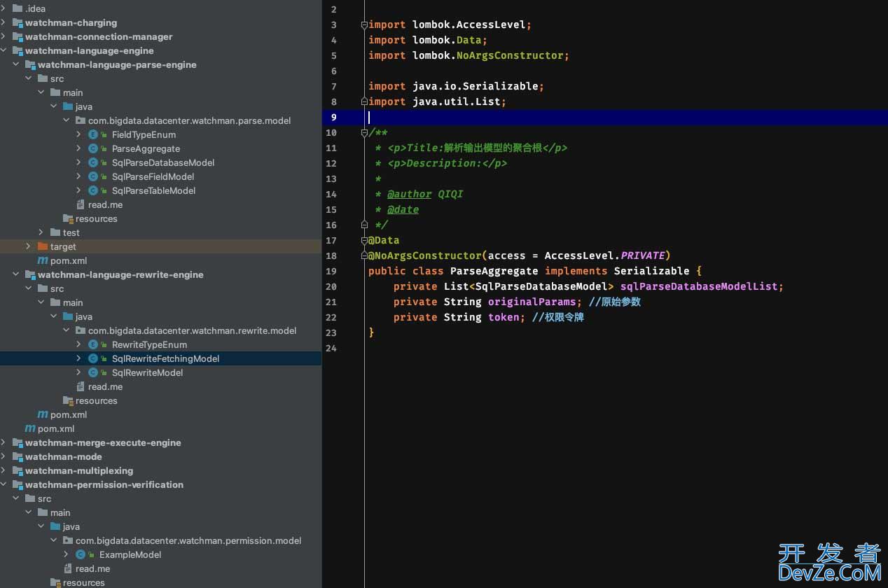The image size is (888, 588).
Task: Click the read.me file icon under rewrite.model
Action: coord(81,386)
